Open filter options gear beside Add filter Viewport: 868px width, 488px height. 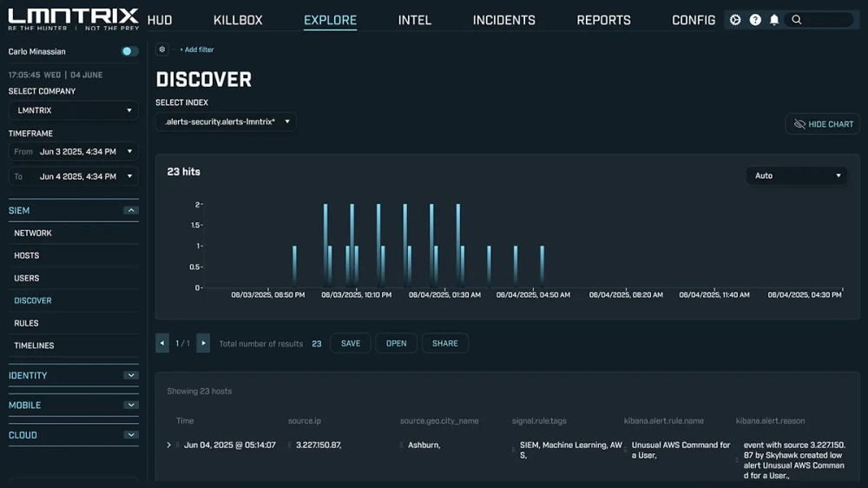point(162,49)
